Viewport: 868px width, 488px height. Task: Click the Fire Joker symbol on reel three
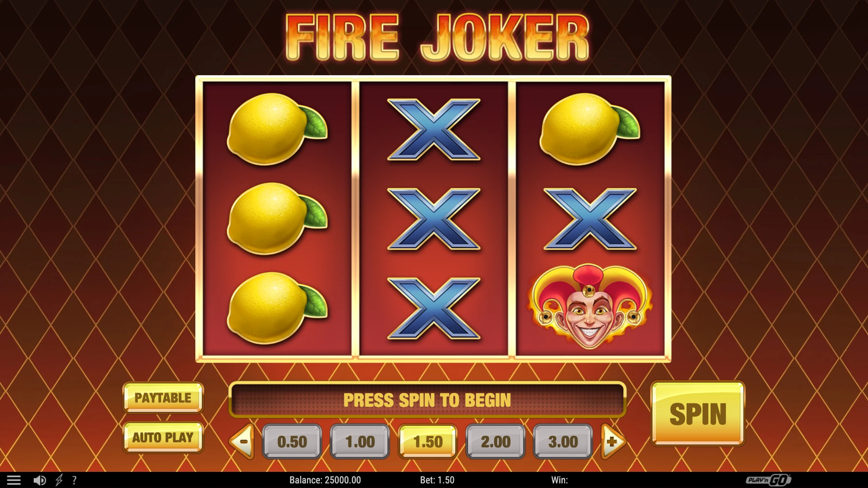click(590, 306)
